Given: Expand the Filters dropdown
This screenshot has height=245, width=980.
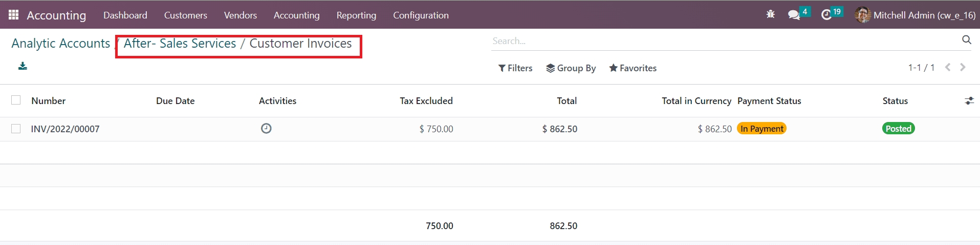Looking at the screenshot, I should [x=515, y=68].
